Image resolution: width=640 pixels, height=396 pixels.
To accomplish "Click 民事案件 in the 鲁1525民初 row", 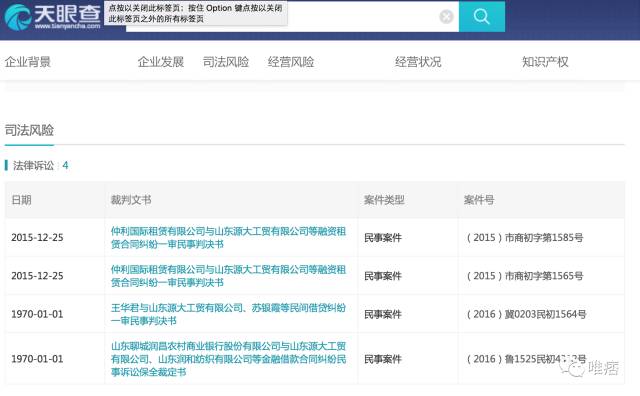I will coord(382,359).
